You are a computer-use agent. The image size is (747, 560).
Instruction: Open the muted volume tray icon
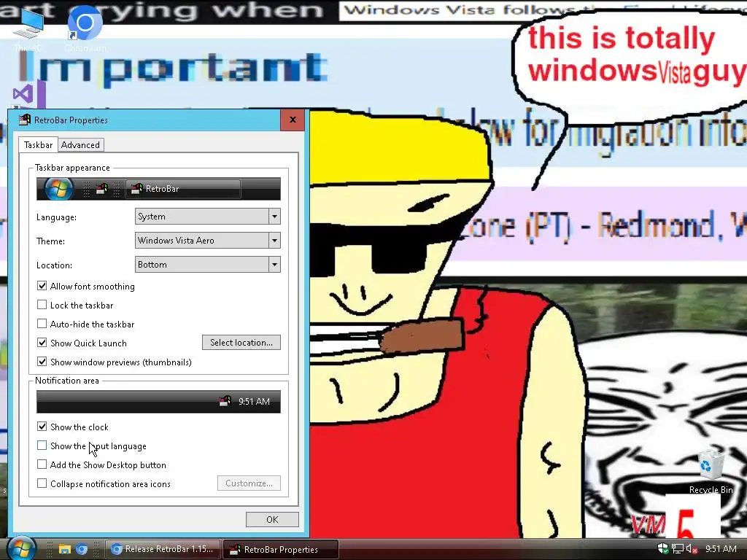pyautogui.click(x=692, y=548)
